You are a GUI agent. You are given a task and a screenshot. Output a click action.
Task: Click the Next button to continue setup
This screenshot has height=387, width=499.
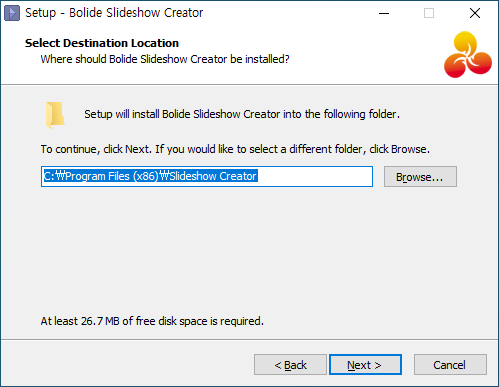365,365
